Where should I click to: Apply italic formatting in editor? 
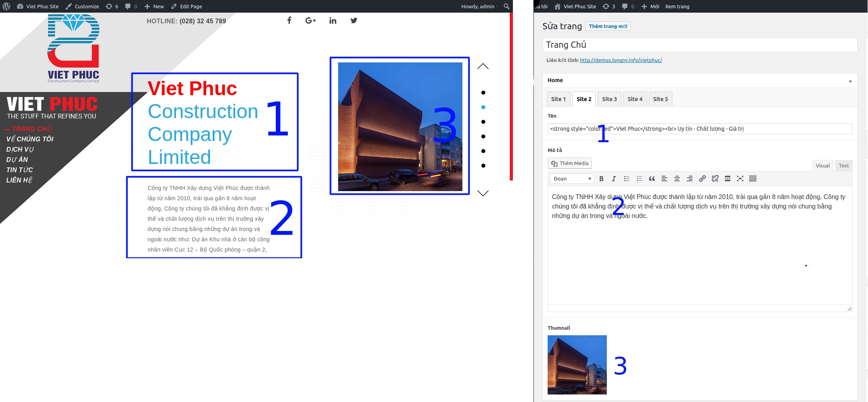(x=614, y=179)
